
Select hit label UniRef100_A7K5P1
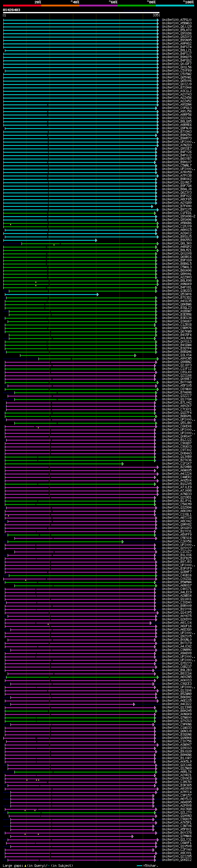(177, 822)
